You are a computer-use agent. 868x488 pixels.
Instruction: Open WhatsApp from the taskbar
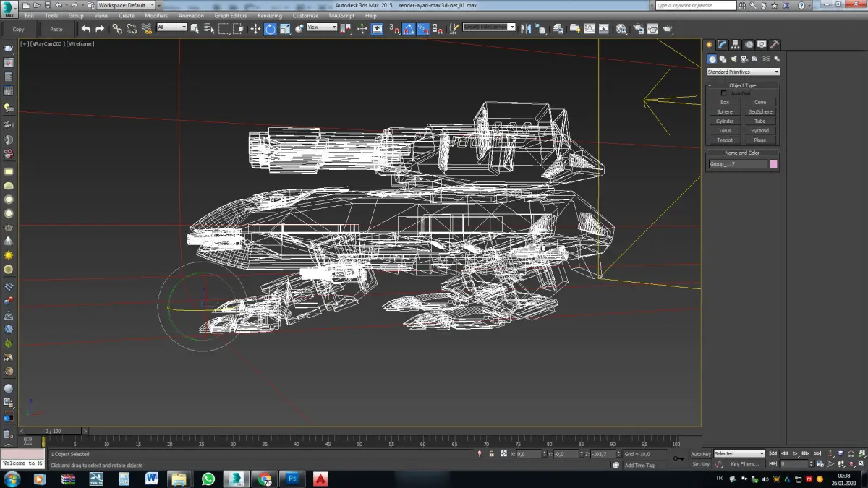pyautogui.click(x=208, y=479)
